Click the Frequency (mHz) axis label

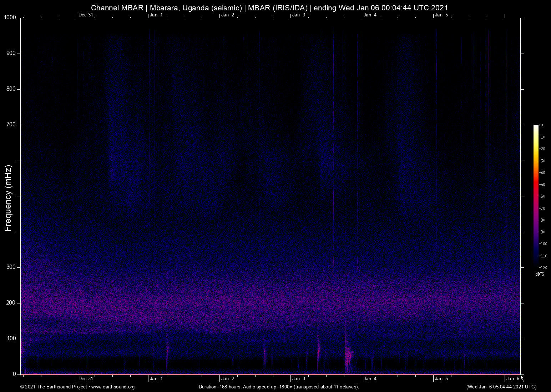(7, 196)
